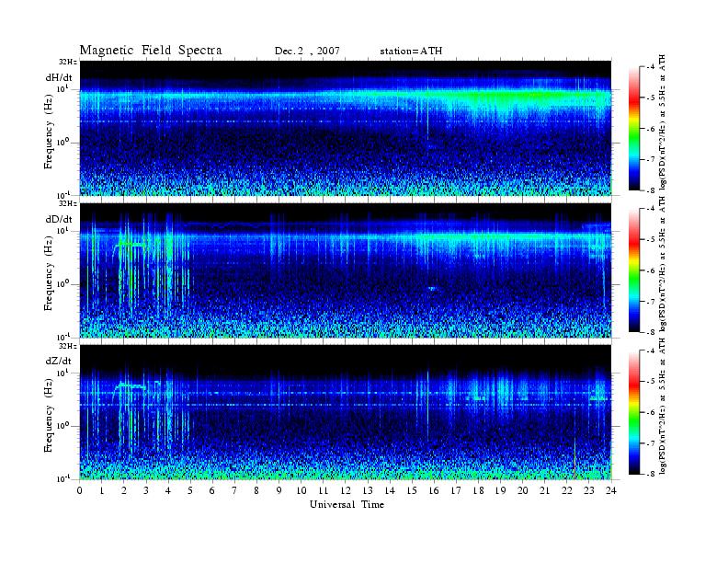The width and height of the screenshot is (728, 563).
Task: Click the green trace near hour 2 in dZ/dt panel
Action: coord(131,385)
